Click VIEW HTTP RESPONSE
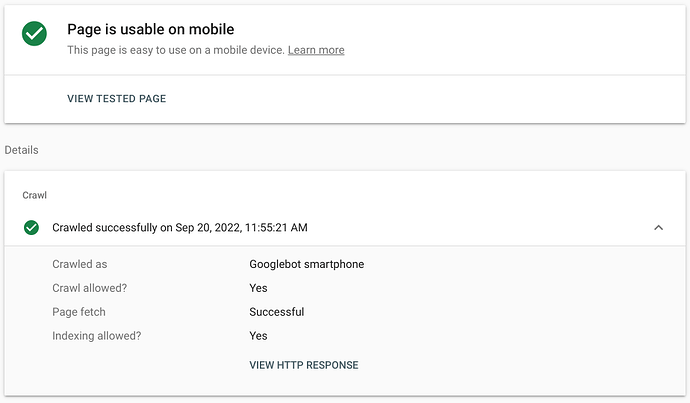 tap(304, 365)
